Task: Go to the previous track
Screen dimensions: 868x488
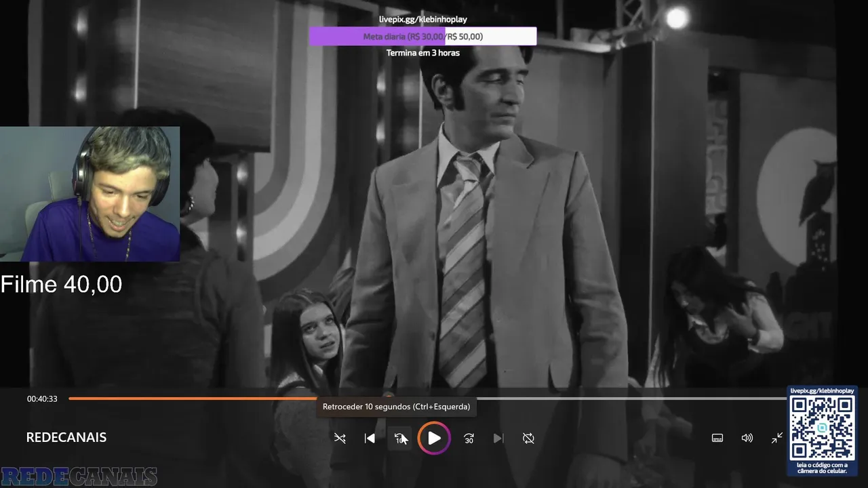Action: click(370, 439)
